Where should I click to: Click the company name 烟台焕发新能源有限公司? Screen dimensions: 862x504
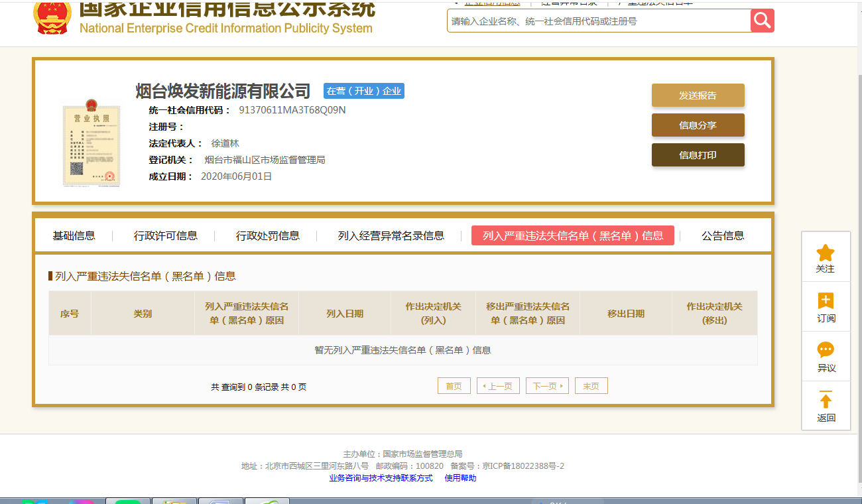(x=223, y=91)
